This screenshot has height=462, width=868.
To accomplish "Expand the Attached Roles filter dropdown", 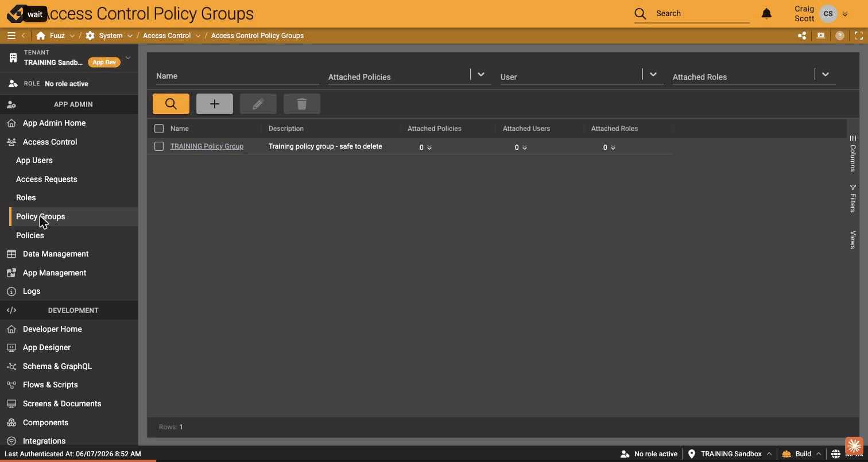I will 826,75.
